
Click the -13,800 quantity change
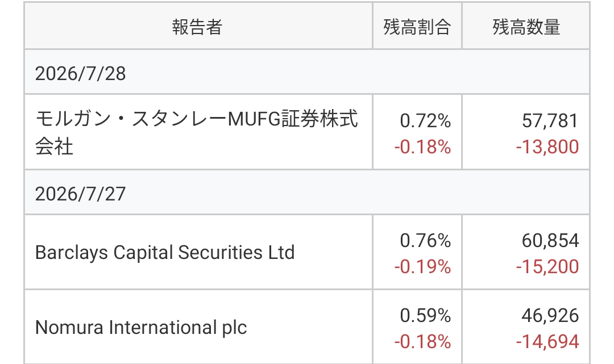(547, 147)
